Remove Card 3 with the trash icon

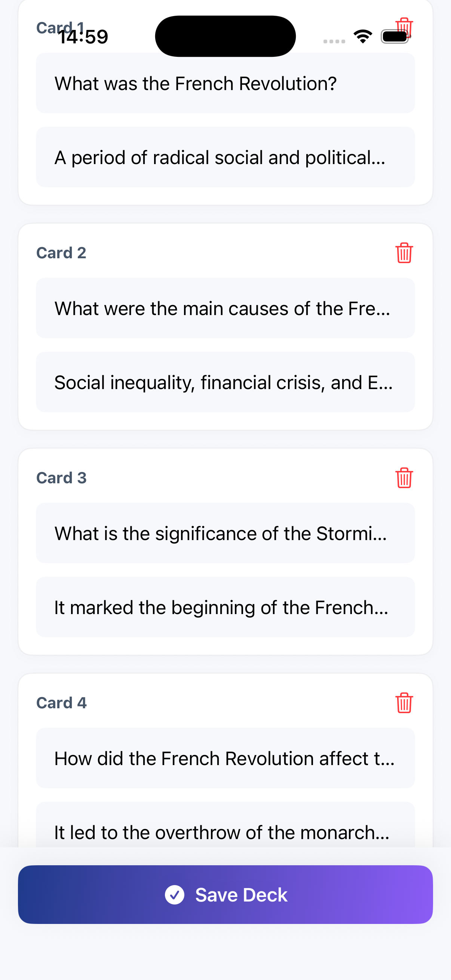[404, 478]
